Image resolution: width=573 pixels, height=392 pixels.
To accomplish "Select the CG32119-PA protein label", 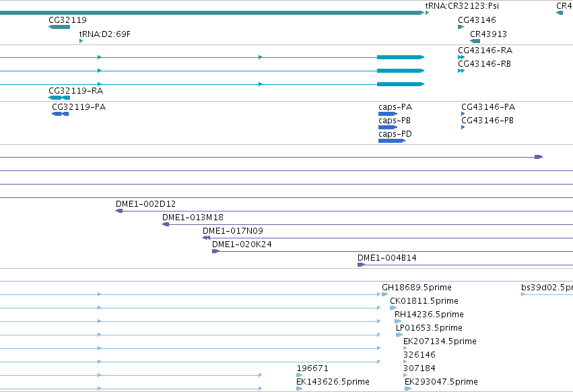I will [79, 107].
